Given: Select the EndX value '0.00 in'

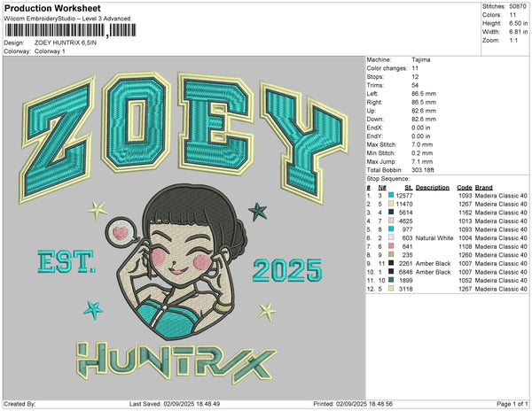Looking at the screenshot, I should (x=420, y=128).
